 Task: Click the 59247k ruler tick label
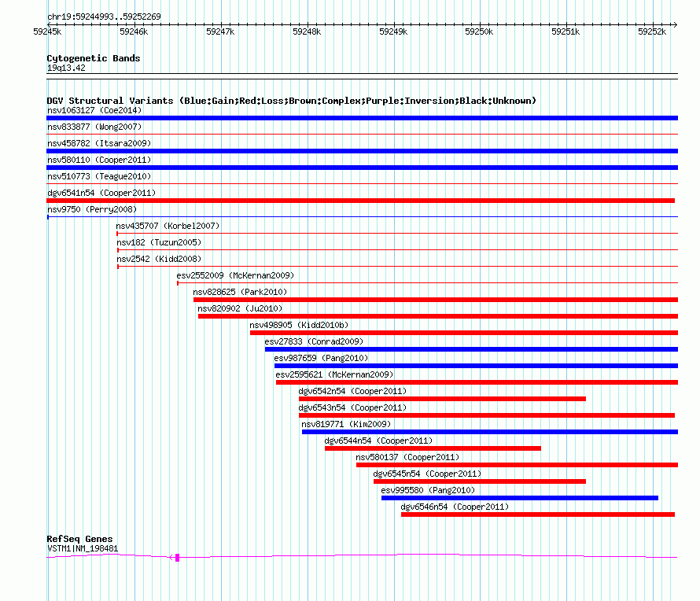click(x=220, y=31)
